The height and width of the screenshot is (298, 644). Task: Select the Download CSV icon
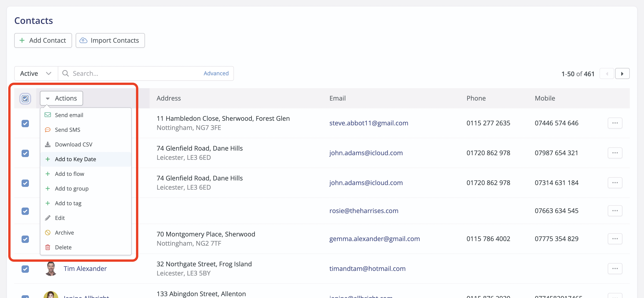click(48, 144)
